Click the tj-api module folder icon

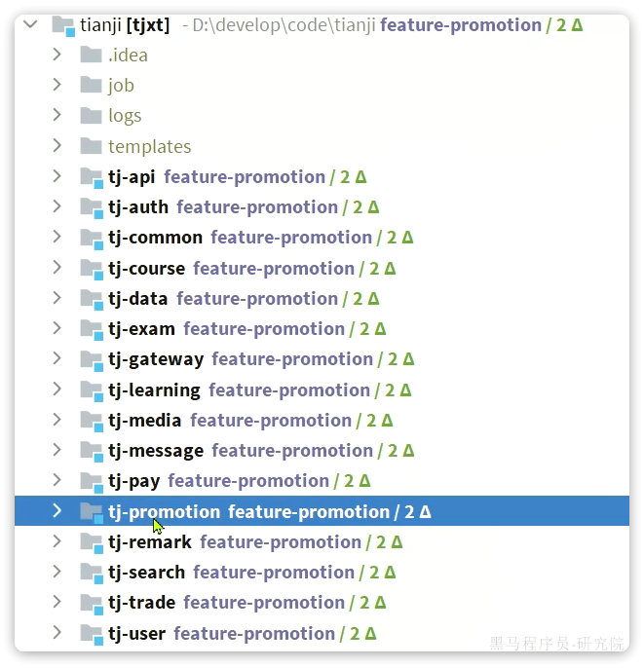pos(92,177)
